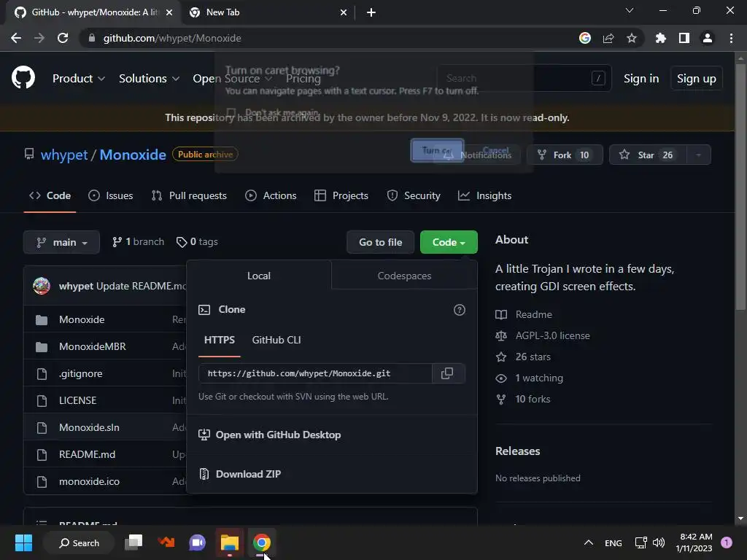Open whypet's user avatar
The width and height of the screenshot is (747, 560).
coord(42,286)
